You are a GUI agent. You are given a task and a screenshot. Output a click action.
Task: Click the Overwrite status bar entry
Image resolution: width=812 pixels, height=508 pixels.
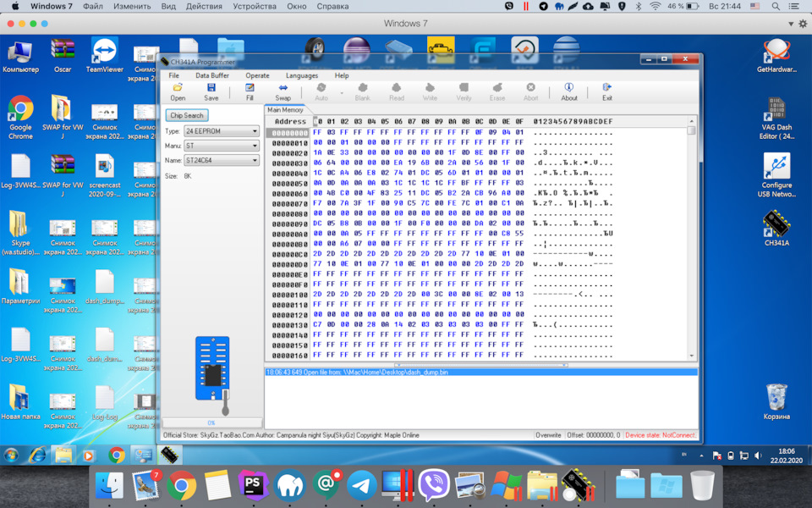tap(548, 435)
